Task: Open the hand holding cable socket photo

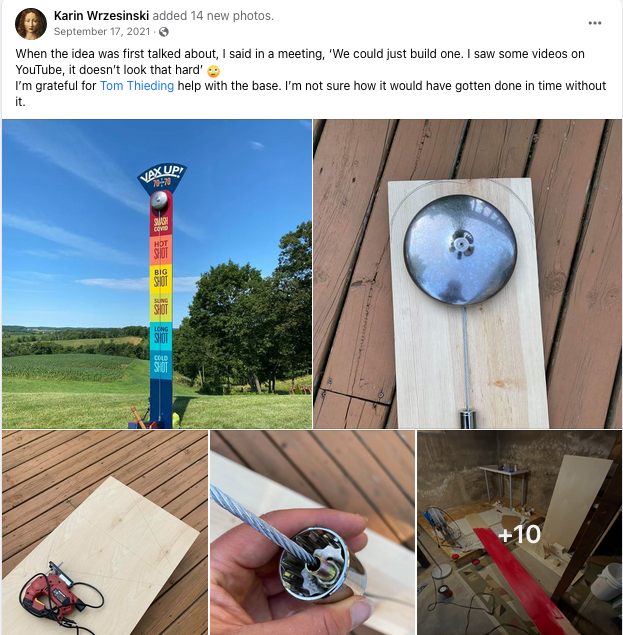Action: 312,533
